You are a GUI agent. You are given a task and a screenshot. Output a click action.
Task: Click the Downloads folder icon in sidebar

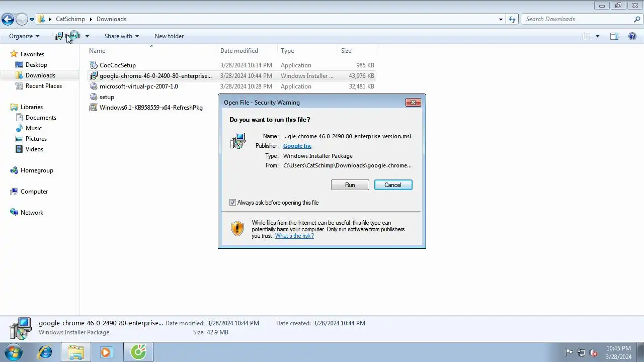(19, 75)
